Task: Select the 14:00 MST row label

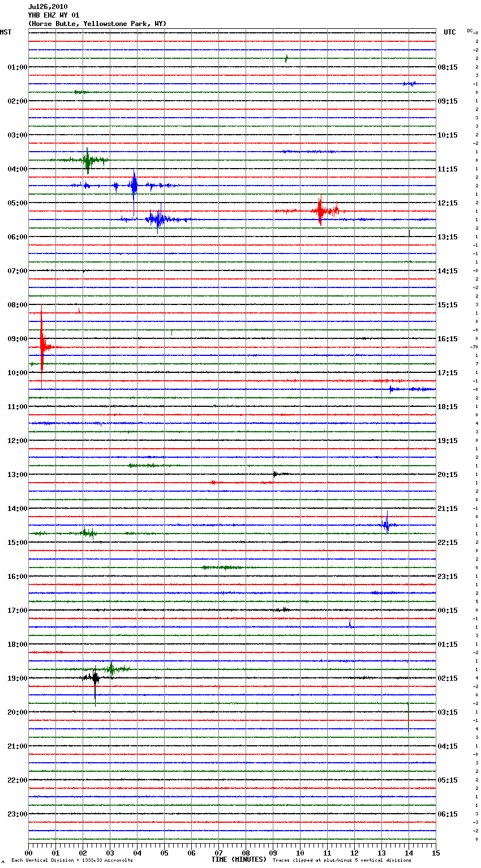Action: (18, 509)
